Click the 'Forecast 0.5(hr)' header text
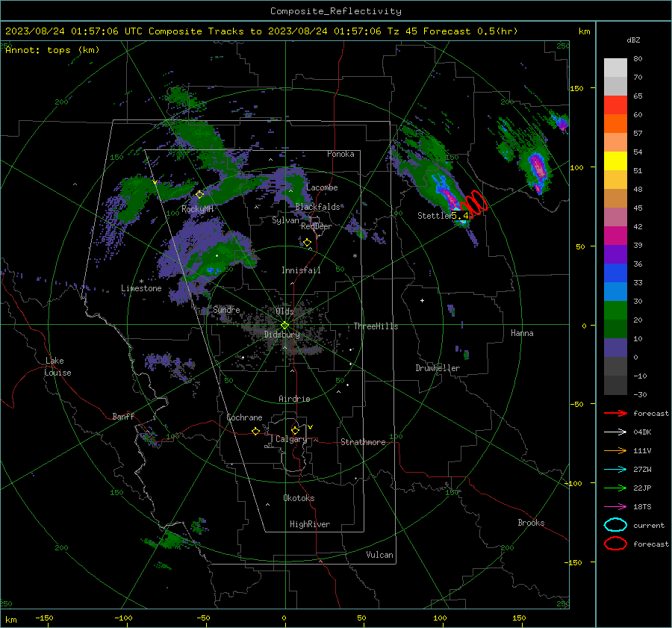Image resolution: width=672 pixels, height=628 pixels. tap(470, 31)
